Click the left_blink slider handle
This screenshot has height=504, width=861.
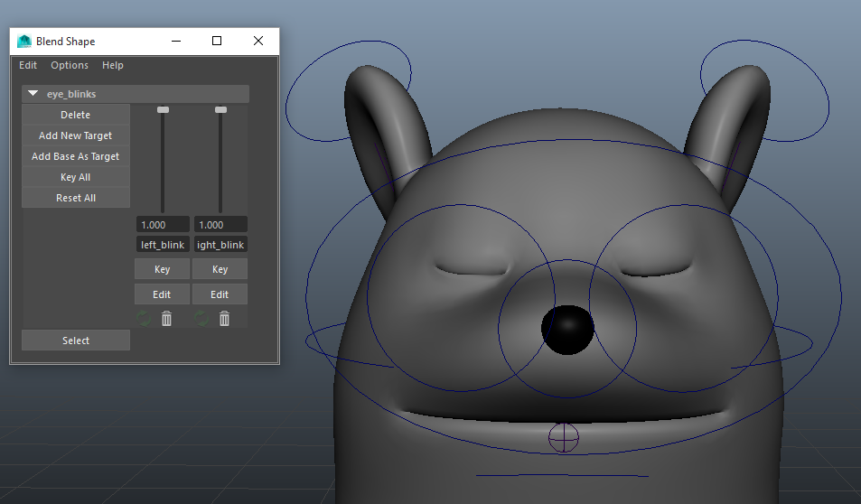pyautogui.click(x=163, y=109)
